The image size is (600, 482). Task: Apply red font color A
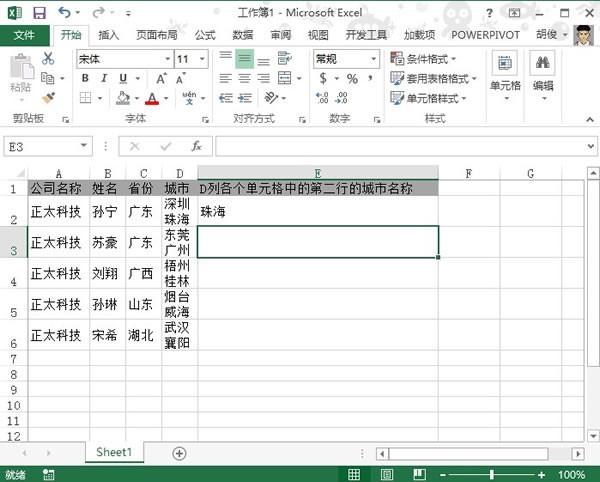(x=152, y=99)
